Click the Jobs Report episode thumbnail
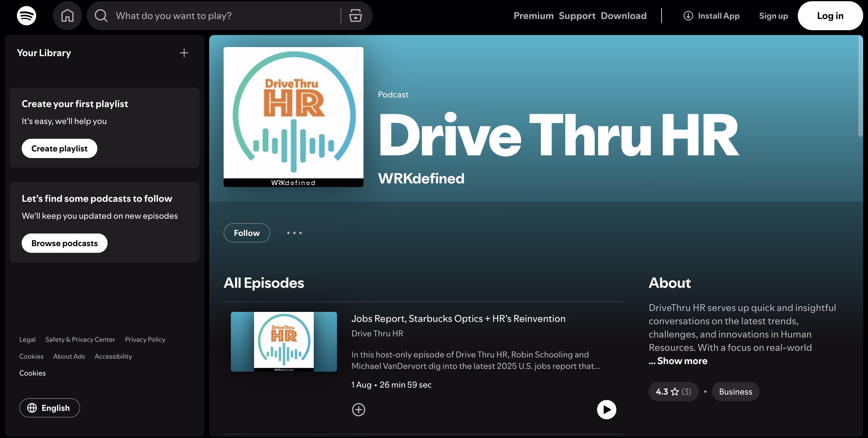The image size is (868, 438). click(x=284, y=341)
